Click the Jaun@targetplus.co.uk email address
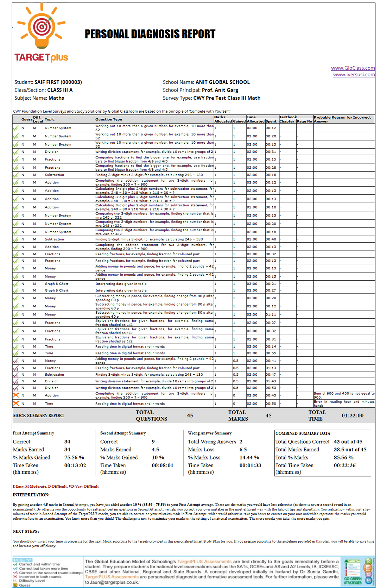Image resolution: width=387 pixels, height=588 pixels. pyautogui.click(x=114, y=582)
